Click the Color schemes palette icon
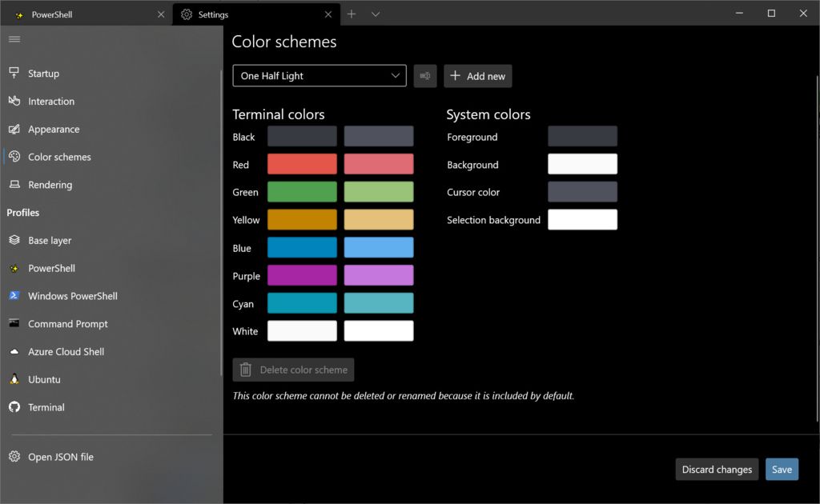 coord(14,156)
